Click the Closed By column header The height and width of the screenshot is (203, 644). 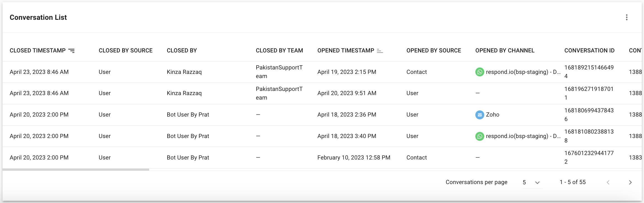tap(182, 50)
